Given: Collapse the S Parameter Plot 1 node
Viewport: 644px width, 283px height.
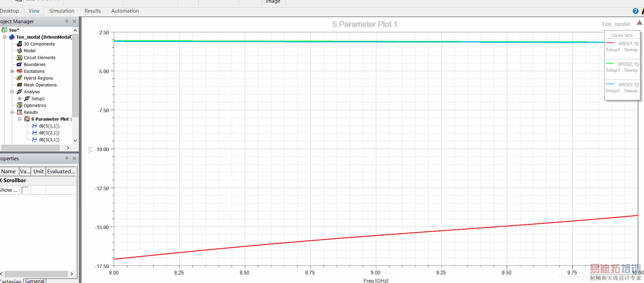Looking at the screenshot, I should pyautogui.click(x=20, y=119).
